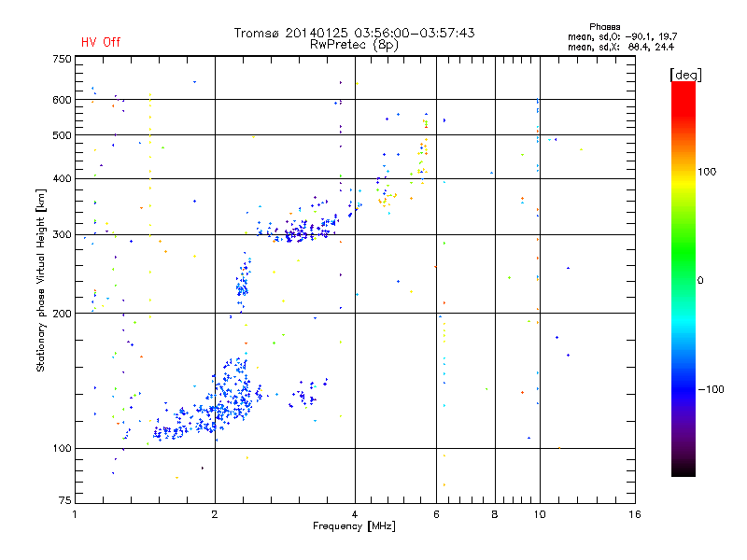Select the 'mean, sd,O: -90.1, 19.7' line
The image size is (747, 560).
click(x=622, y=36)
